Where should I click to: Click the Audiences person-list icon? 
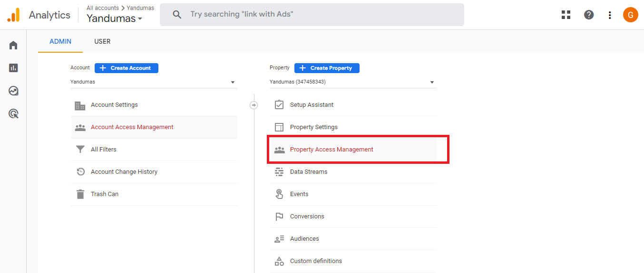click(279, 239)
